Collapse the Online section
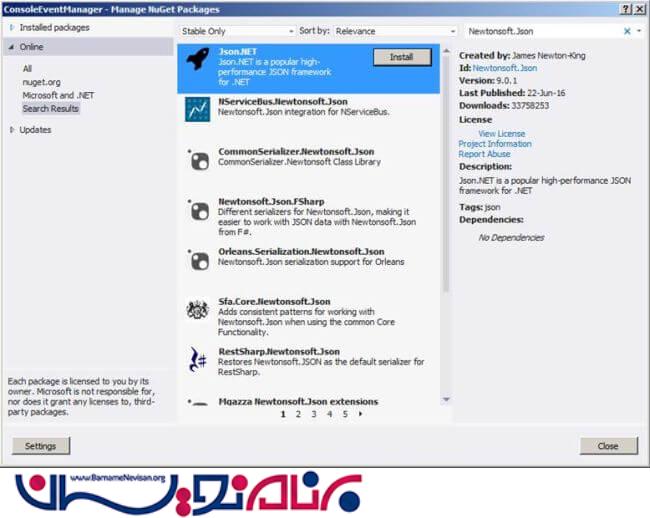This screenshot has width=650, height=518. tap(12, 47)
